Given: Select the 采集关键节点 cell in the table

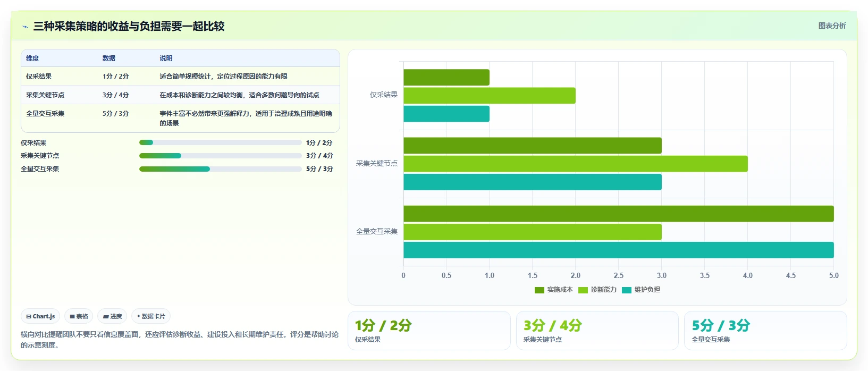Looking at the screenshot, I should point(45,95).
